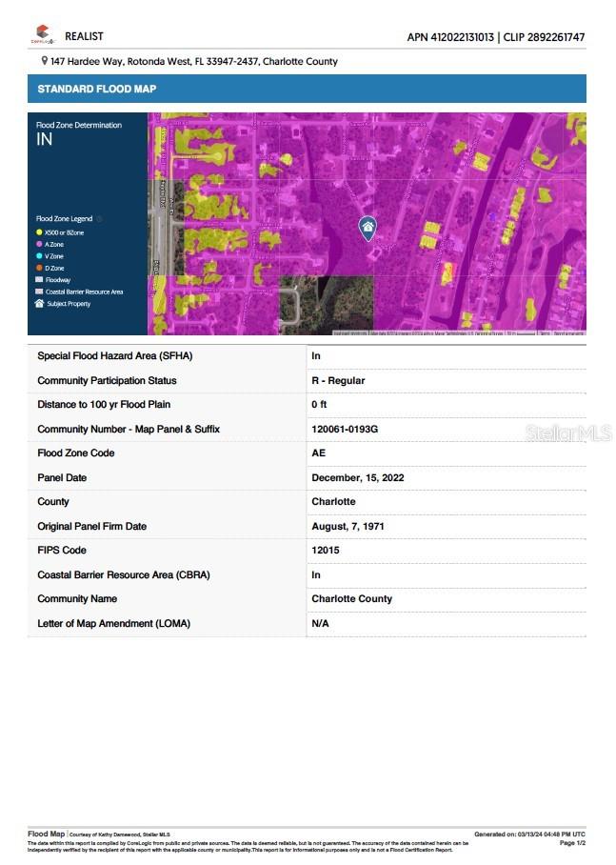The width and height of the screenshot is (616, 865).
Task: Click the Flood Zone Determination label
Action: [x=79, y=125]
